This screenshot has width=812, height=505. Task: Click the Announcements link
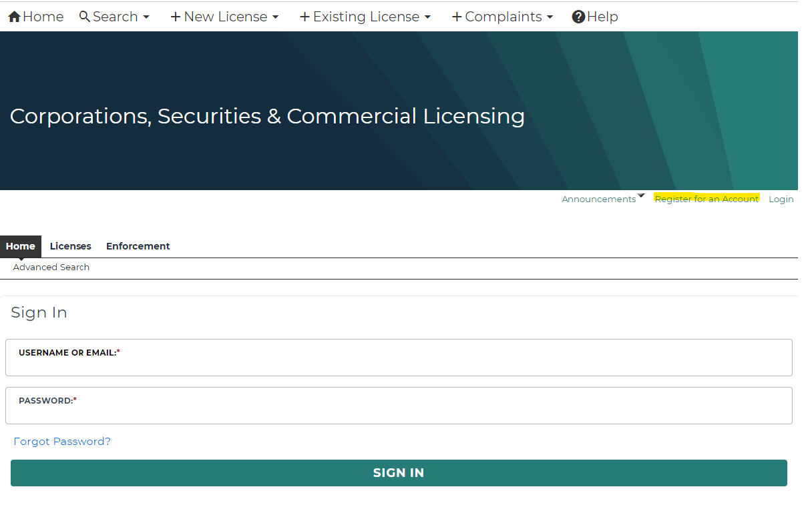pyautogui.click(x=599, y=199)
